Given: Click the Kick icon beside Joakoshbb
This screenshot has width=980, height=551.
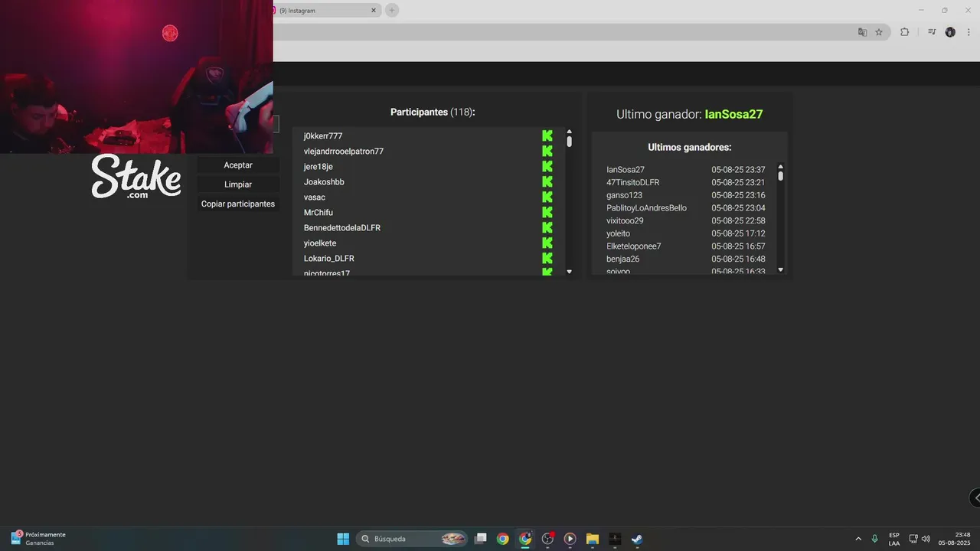Looking at the screenshot, I should [547, 181].
